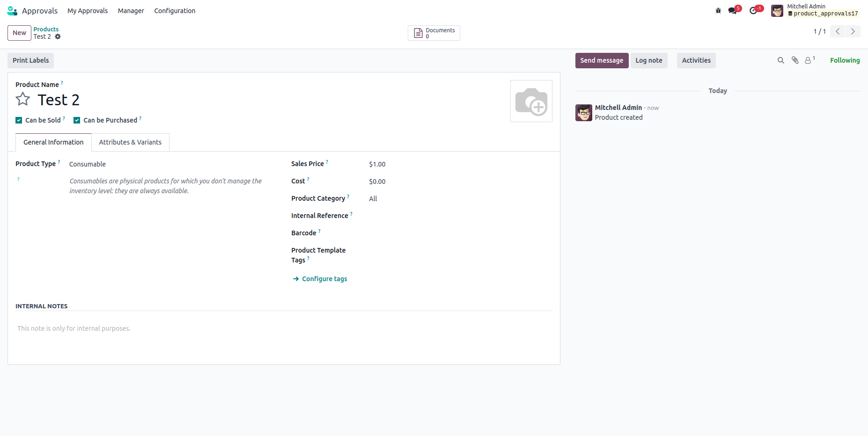Screen dimensions: 868x436
Task: Follow the Configure tags link
Action: [320, 279]
